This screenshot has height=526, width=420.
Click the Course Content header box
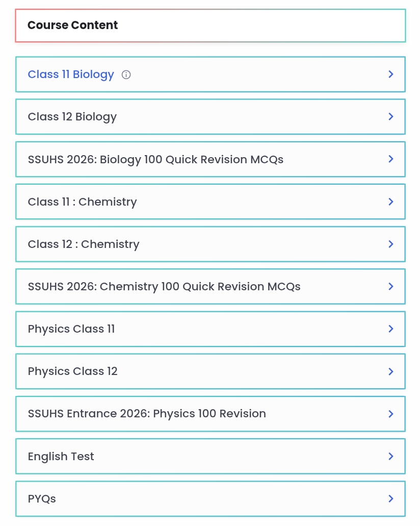[x=210, y=26]
